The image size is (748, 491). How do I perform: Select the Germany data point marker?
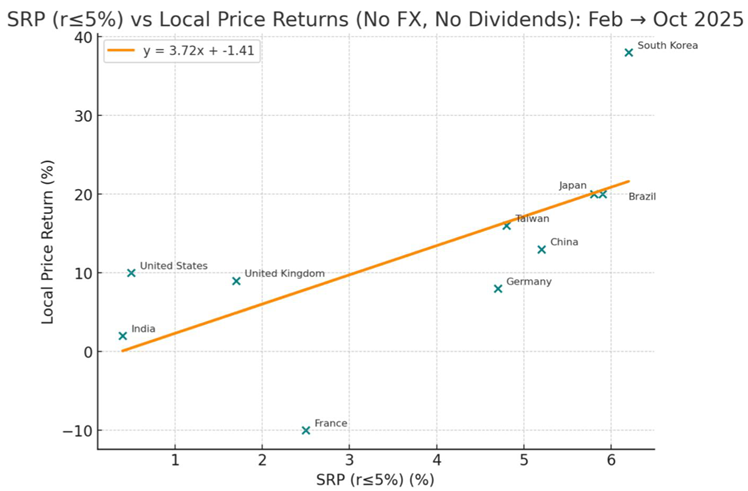click(498, 289)
